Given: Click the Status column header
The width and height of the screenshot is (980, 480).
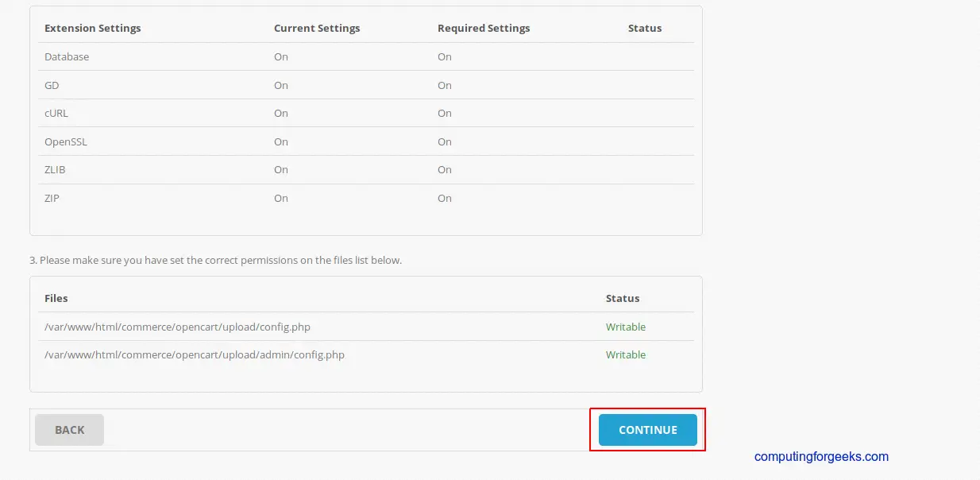Looking at the screenshot, I should coord(644,28).
